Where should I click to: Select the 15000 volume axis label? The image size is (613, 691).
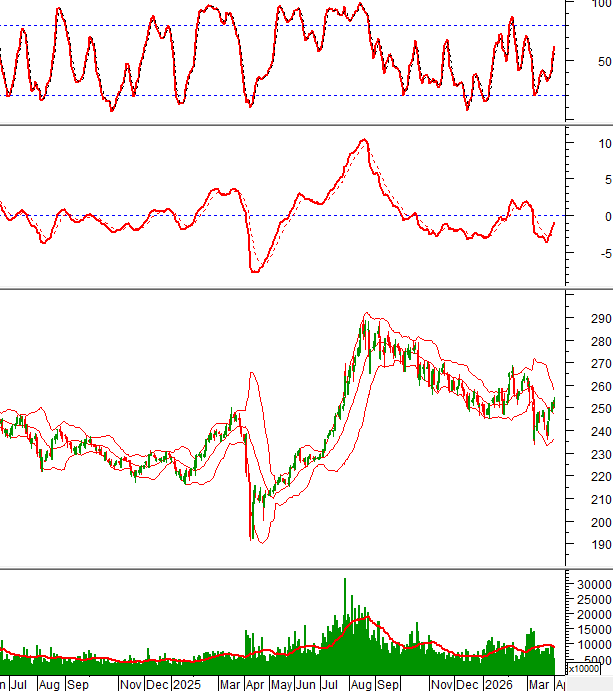coord(590,629)
